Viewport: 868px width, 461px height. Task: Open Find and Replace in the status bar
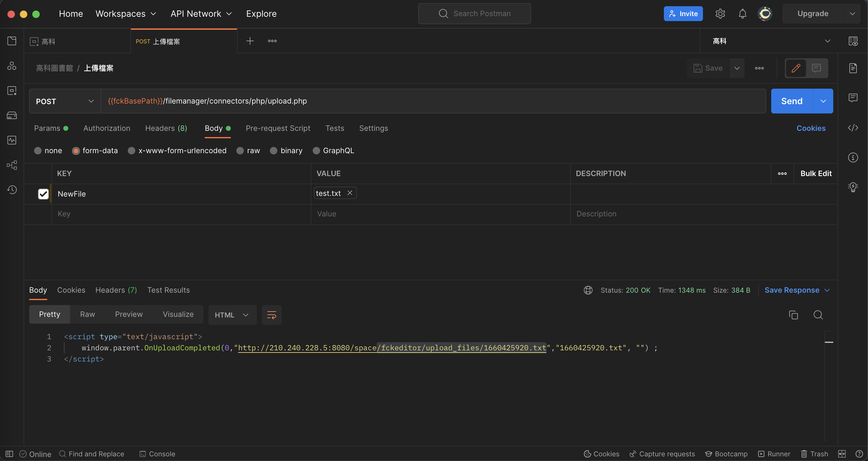pos(92,454)
